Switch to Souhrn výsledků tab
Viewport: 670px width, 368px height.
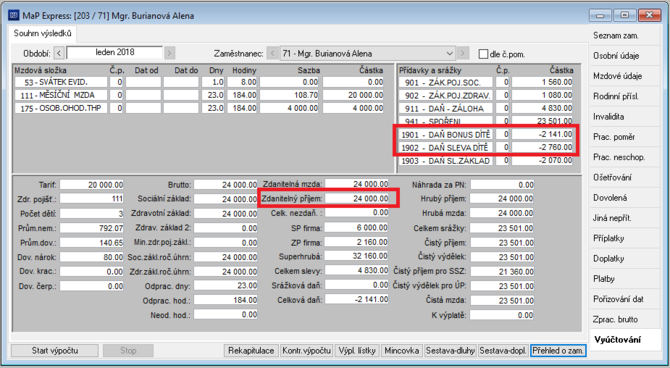(x=42, y=33)
